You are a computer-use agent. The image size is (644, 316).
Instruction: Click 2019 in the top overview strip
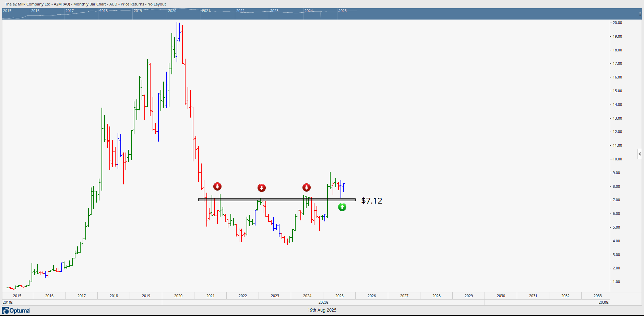138,11
